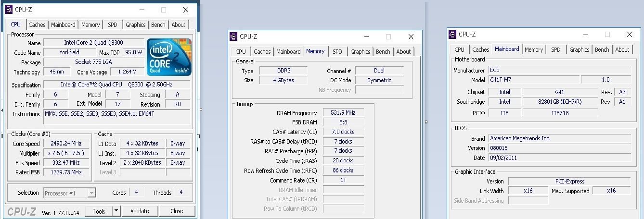
Task: Switch to Caches tab in left CPU window
Action: (37, 25)
